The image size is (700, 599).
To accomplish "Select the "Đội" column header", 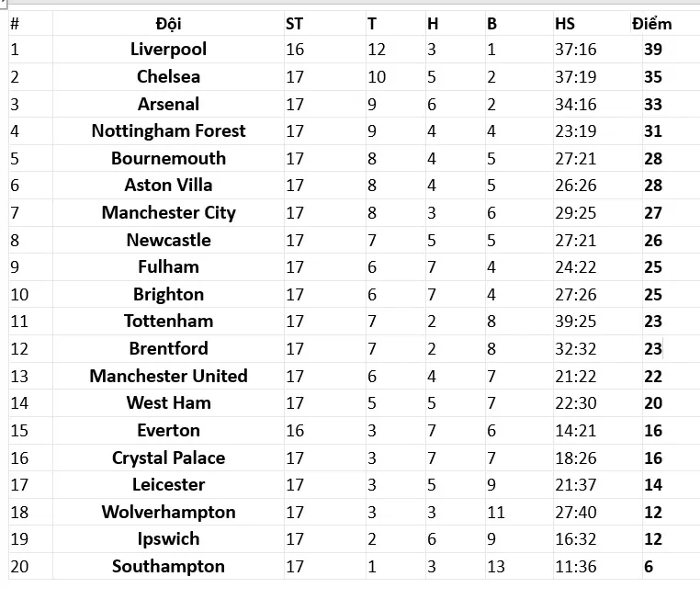I will point(168,24).
